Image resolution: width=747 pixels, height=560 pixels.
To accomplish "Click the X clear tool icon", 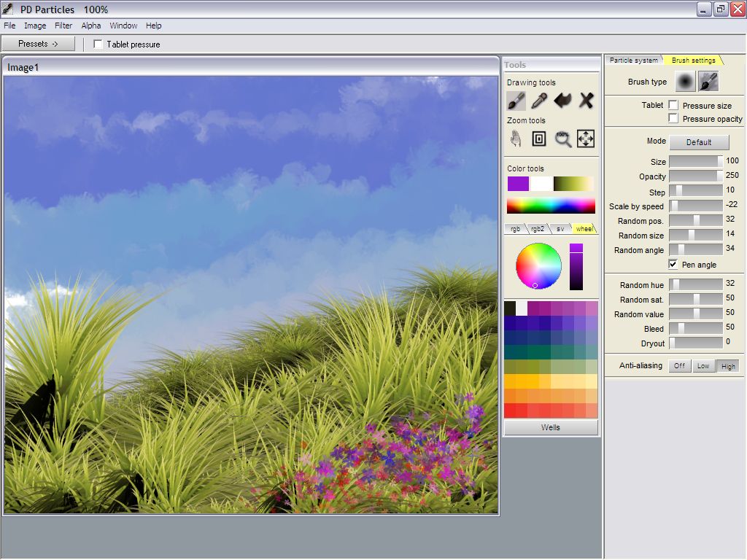I will point(586,101).
